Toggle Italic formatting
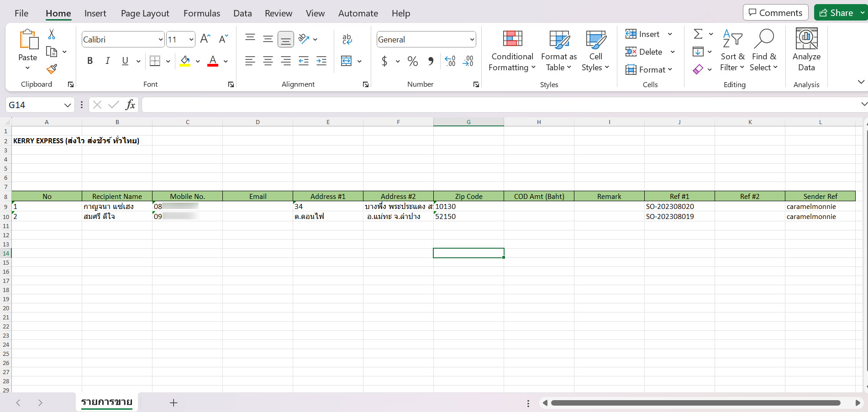 [x=108, y=61]
